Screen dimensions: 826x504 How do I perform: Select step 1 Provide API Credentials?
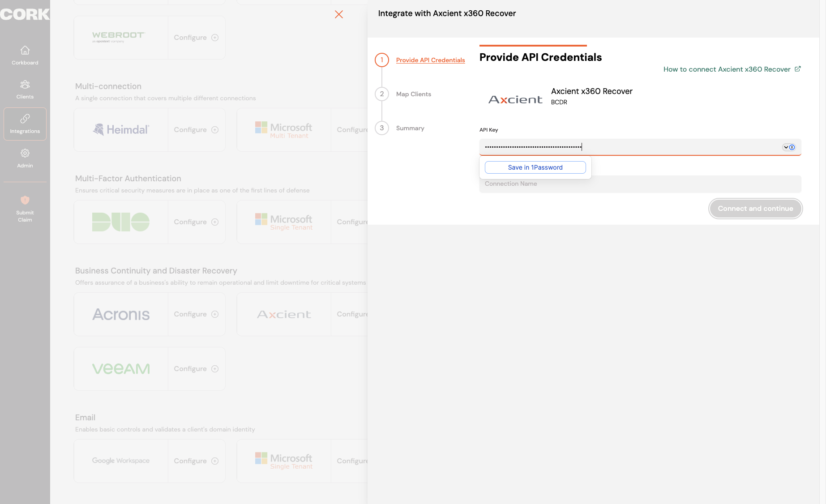[431, 60]
